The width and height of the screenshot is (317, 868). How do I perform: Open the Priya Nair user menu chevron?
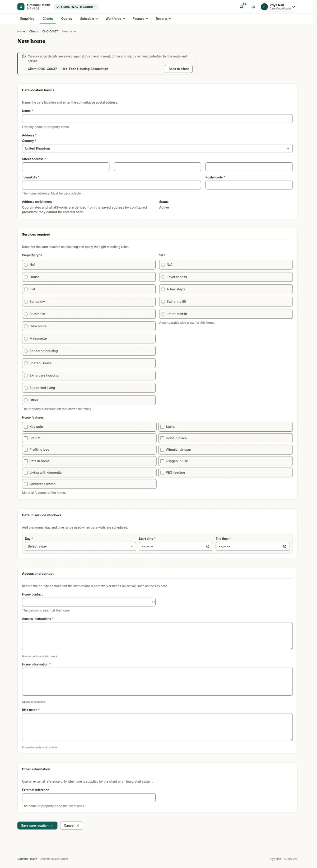pyautogui.click(x=294, y=7)
